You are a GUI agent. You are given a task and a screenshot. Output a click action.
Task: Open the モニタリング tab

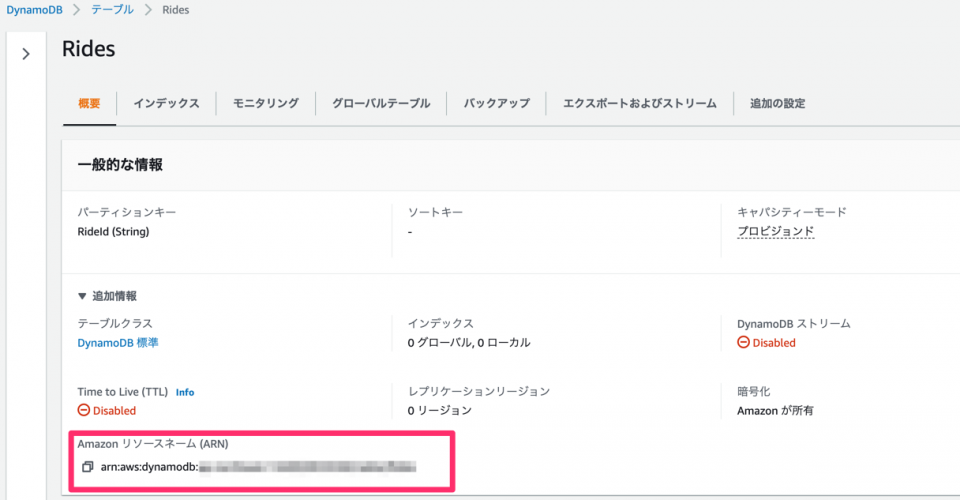(x=265, y=103)
